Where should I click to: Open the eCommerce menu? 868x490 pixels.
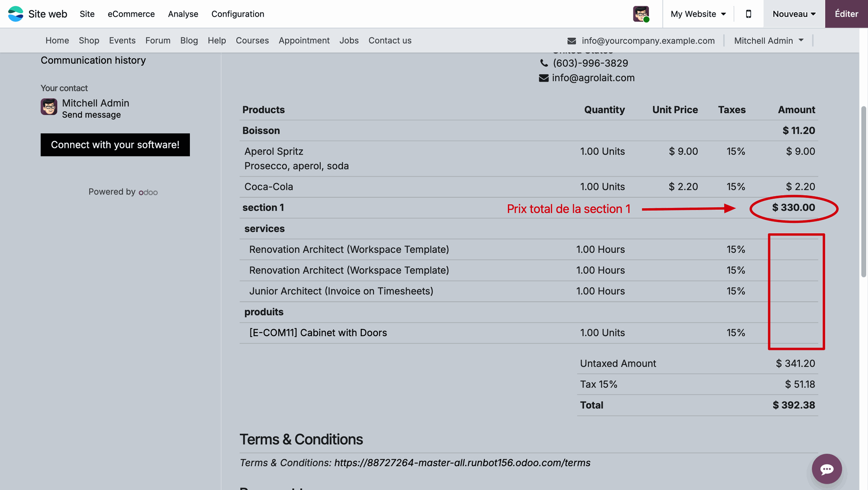131,14
